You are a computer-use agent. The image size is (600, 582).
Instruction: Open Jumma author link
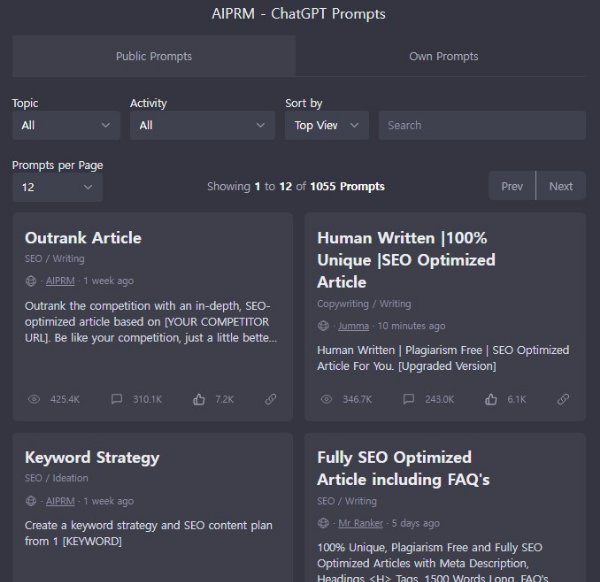point(354,326)
